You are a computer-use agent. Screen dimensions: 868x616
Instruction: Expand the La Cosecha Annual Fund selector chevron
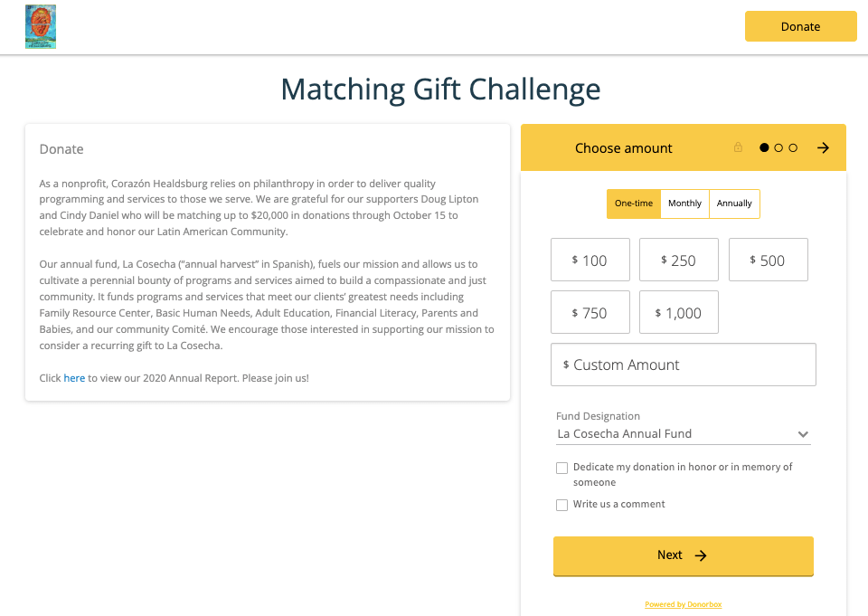pyautogui.click(x=803, y=433)
